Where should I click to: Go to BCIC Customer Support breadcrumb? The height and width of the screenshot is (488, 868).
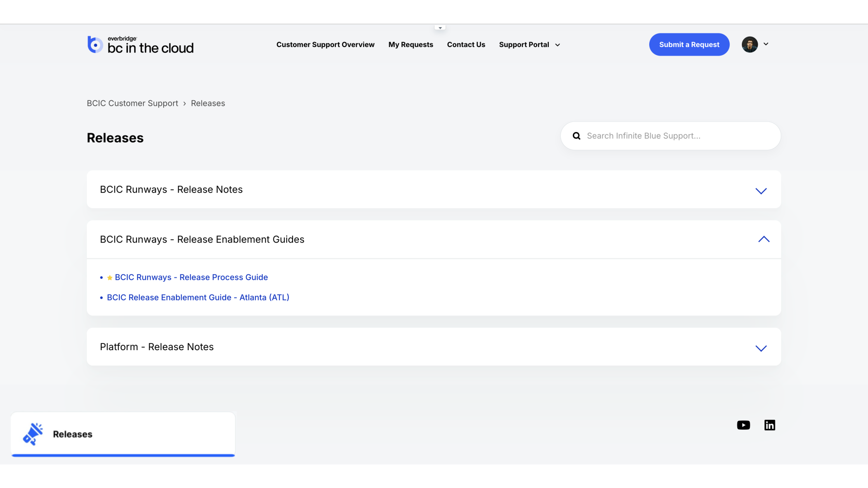132,103
